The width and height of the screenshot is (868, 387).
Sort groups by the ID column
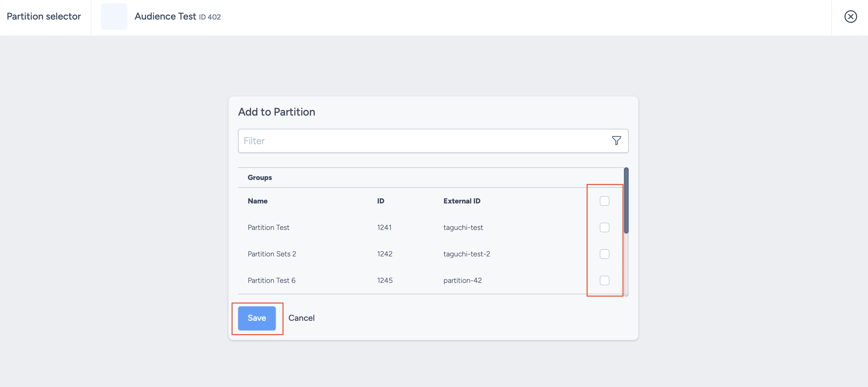(380, 201)
